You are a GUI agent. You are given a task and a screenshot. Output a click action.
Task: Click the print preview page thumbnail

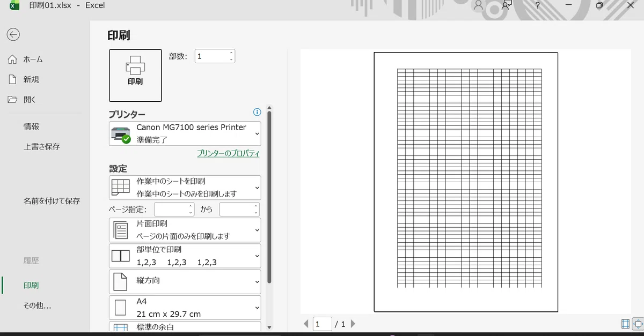[466, 182]
